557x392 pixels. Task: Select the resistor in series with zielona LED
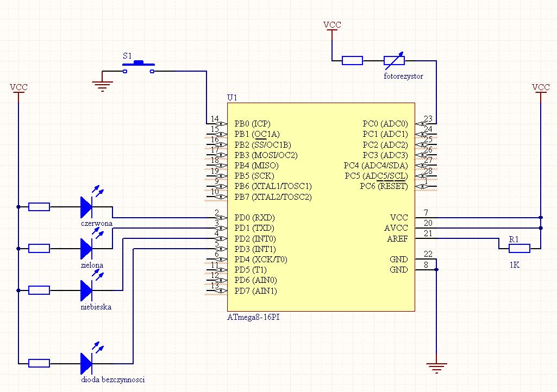[39, 249]
